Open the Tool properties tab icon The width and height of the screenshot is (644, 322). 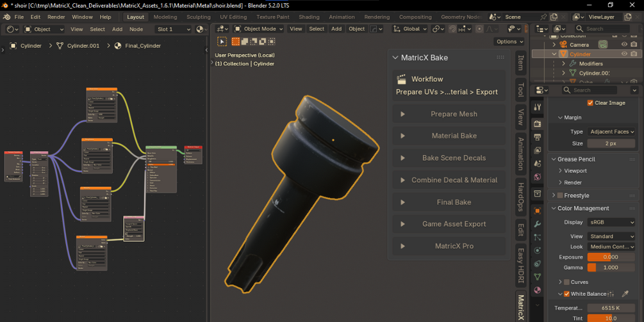click(x=537, y=108)
